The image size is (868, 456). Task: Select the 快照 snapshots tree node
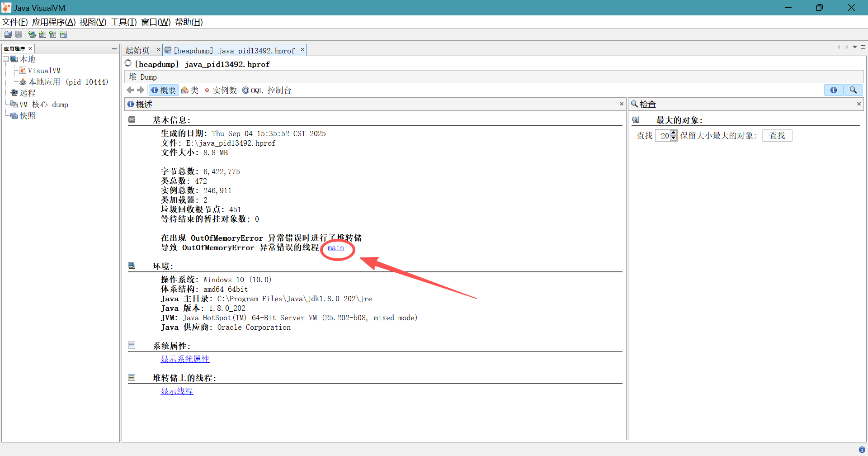[23, 115]
